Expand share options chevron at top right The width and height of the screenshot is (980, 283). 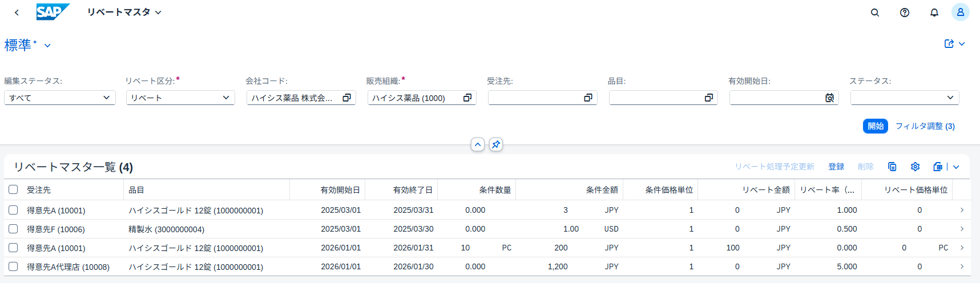(x=962, y=44)
